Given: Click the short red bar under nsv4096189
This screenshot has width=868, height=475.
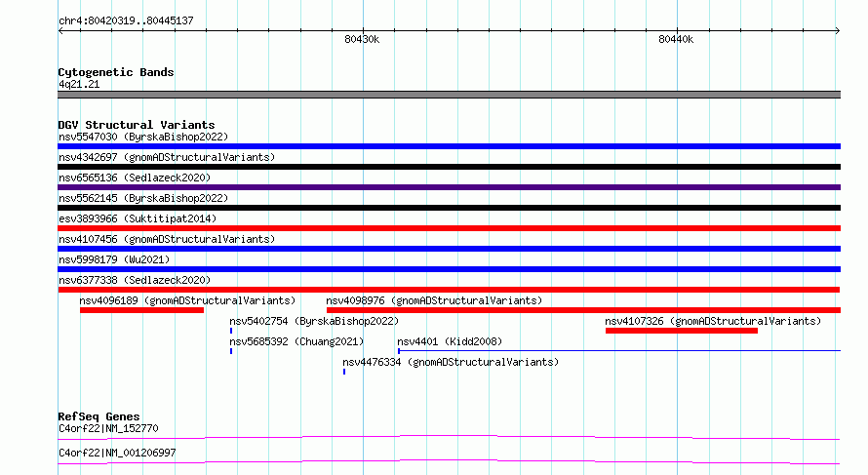Looking at the screenshot, I should coord(141,310).
